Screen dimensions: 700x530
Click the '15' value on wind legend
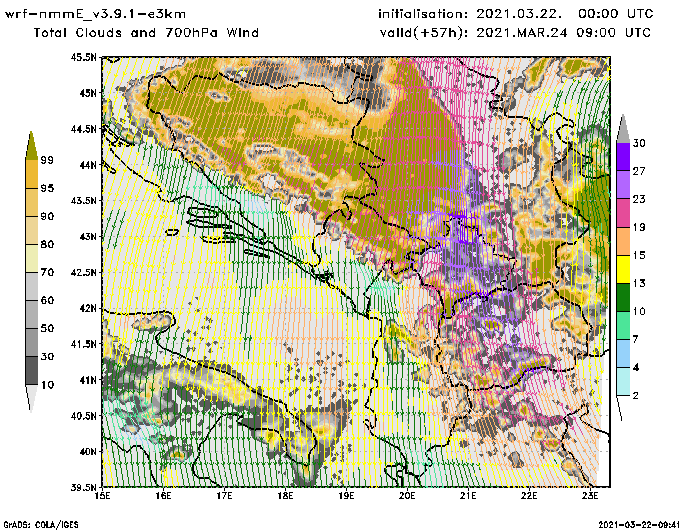tap(639, 255)
